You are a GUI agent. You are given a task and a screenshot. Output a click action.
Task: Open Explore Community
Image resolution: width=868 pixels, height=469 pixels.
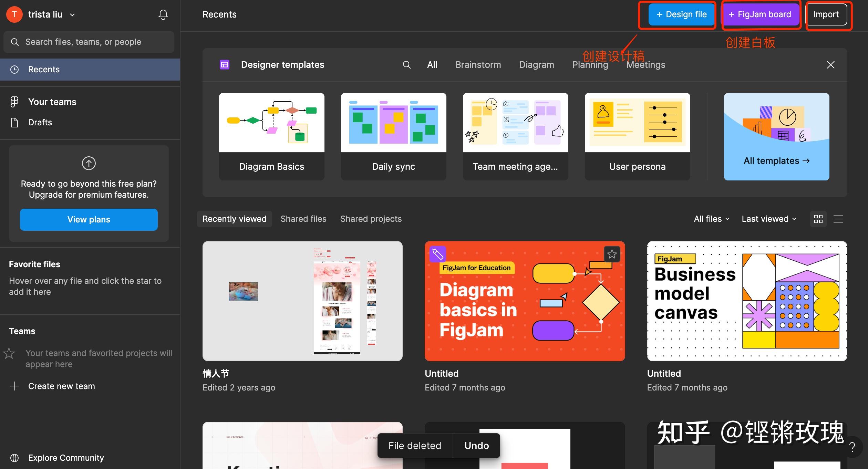(65, 458)
